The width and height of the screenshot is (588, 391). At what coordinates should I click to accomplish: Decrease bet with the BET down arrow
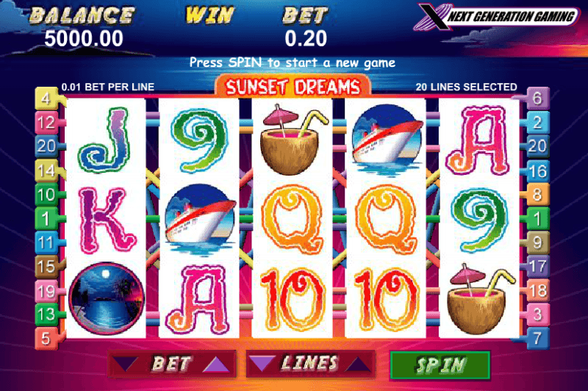[x=126, y=364]
